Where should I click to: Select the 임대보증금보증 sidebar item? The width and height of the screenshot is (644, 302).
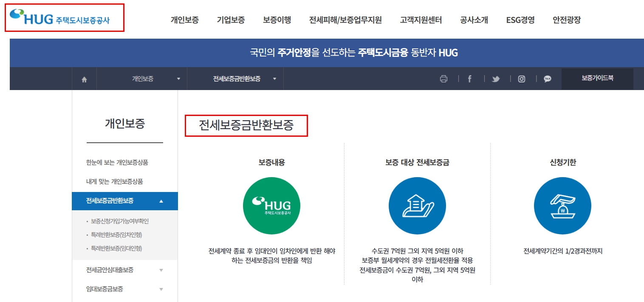tap(105, 289)
